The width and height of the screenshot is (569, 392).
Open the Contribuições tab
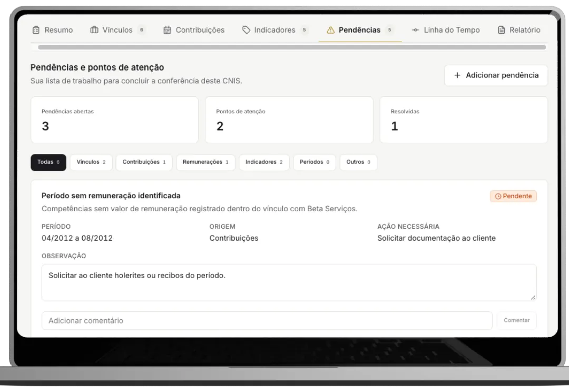[x=194, y=30]
